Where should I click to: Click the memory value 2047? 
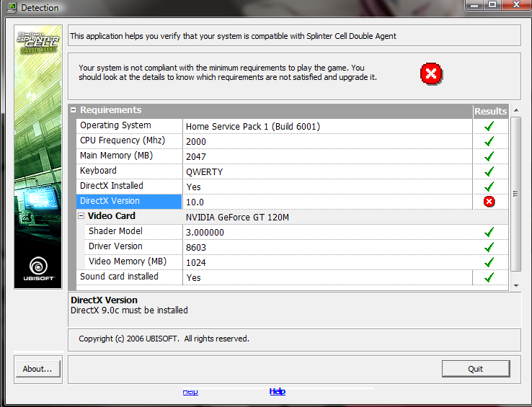coord(196,157)
